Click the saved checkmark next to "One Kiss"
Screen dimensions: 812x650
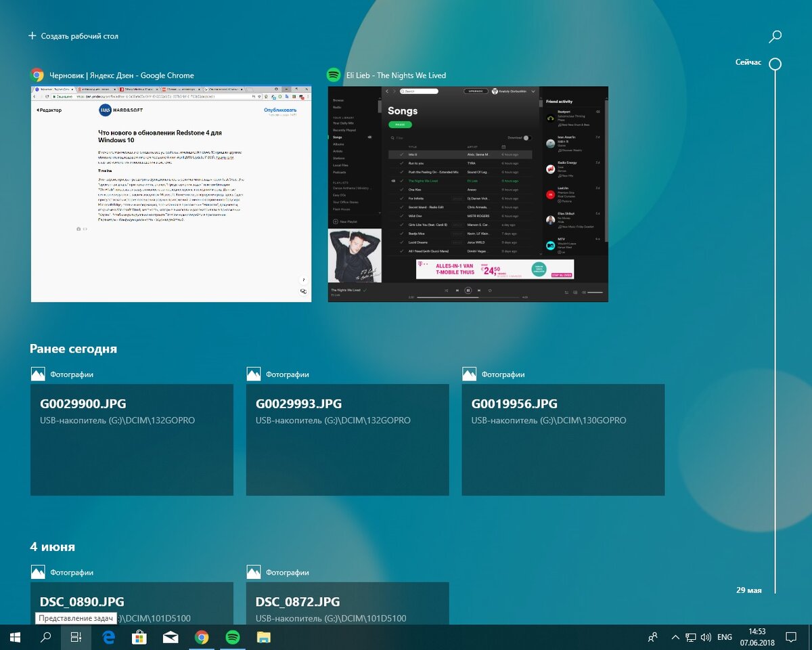click(402, 190)
